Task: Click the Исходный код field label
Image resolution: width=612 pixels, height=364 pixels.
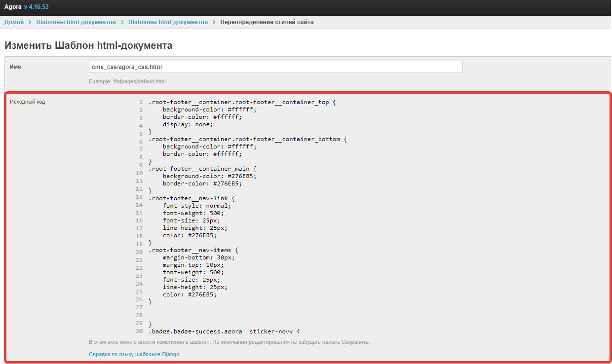Action: [x=28, y=102]
